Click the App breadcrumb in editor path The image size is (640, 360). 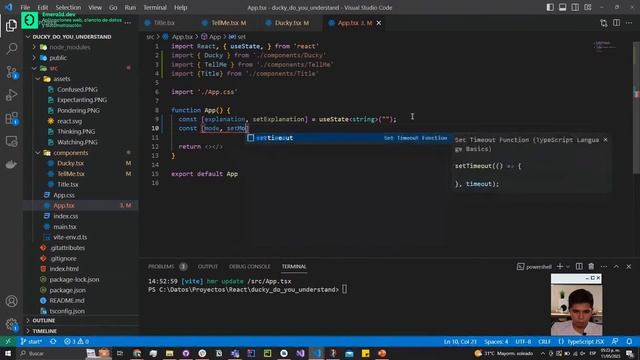coord(215,37)
